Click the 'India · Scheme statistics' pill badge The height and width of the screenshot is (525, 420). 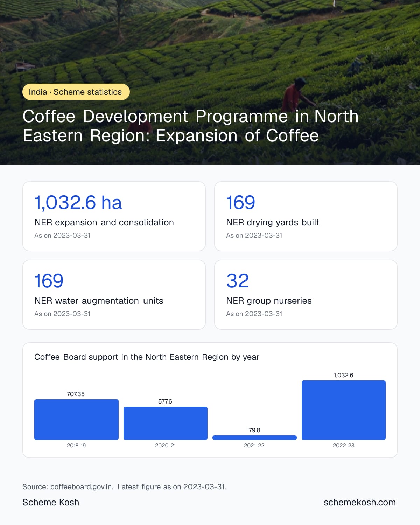[x=76, y=92]
